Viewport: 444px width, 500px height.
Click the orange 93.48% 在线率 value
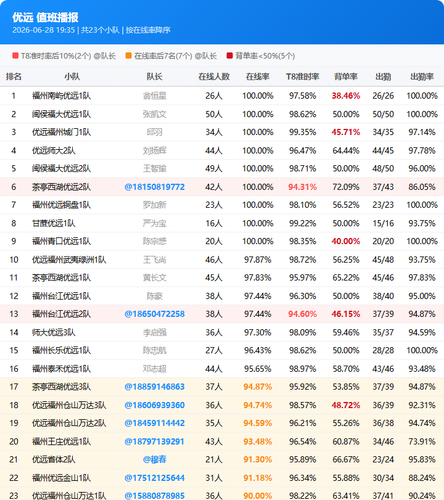[x=258, y=441]
